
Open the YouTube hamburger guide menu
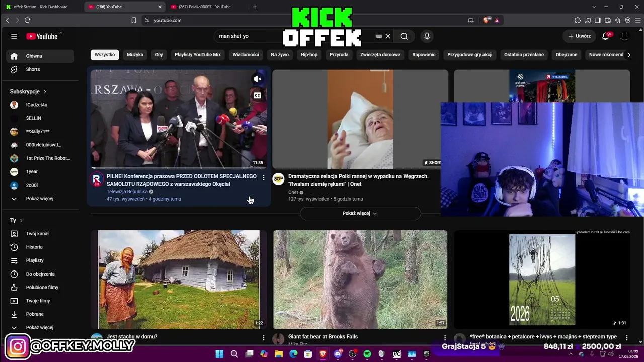tap(14, 36)
